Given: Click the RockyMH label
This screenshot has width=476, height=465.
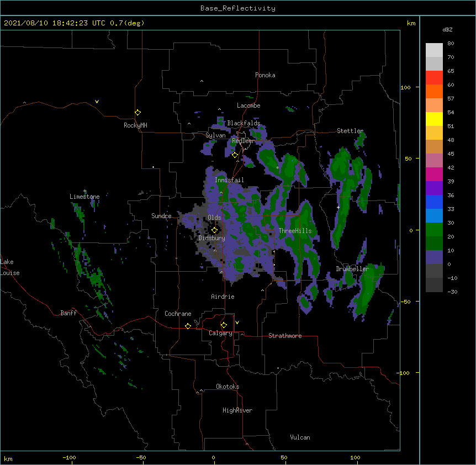Looking at the screenshot, I should (x=135, y=125).
